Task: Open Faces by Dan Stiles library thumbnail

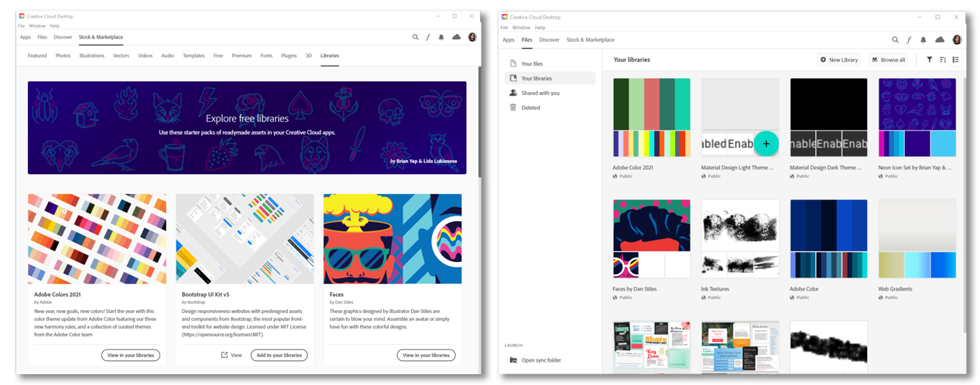Action: (x=651, y=239)
